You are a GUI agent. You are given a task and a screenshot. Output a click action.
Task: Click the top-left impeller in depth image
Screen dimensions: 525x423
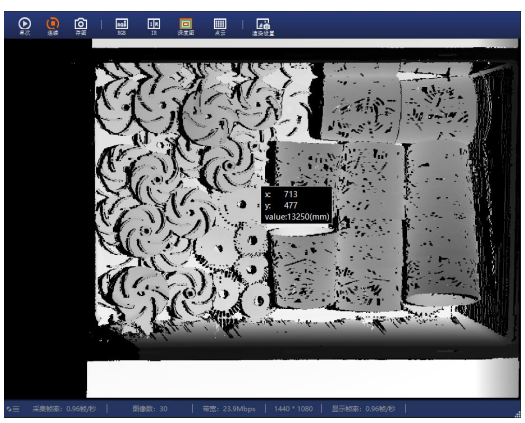(x=116, y=100)
